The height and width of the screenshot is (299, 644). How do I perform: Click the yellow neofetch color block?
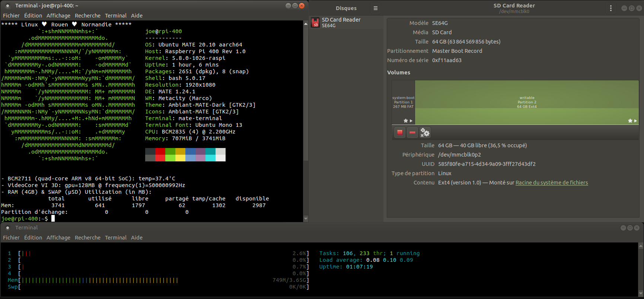(x=180, y=155)
